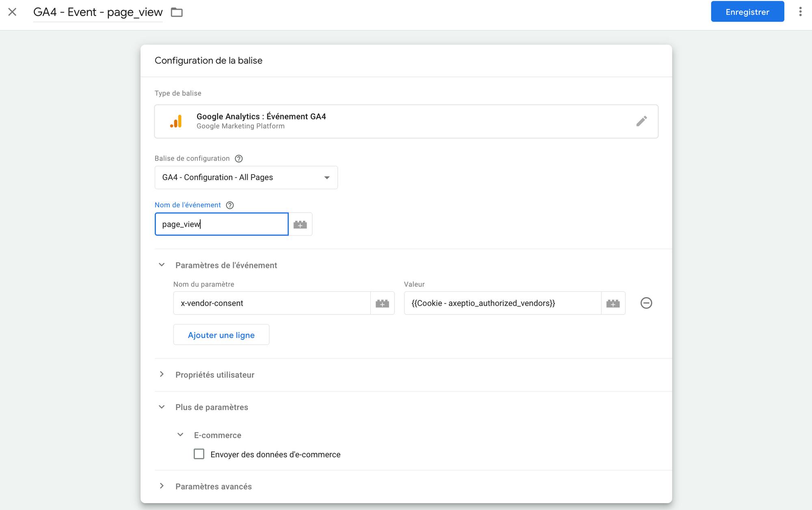Open the folder icon next to tag name
Screen dimensions: 812x510
point(177,12)
